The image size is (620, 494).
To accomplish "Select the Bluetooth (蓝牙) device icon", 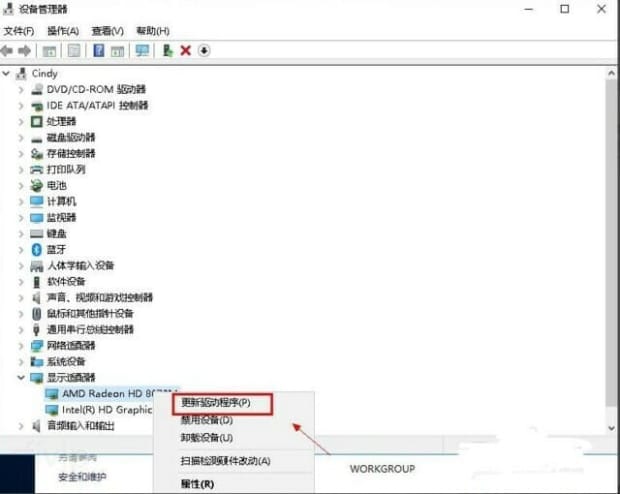I will coord(37,249).
